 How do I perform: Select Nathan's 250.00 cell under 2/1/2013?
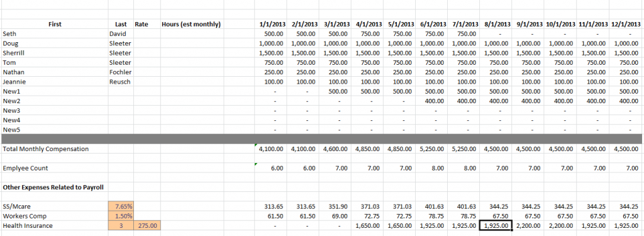[x=303, y=72]
